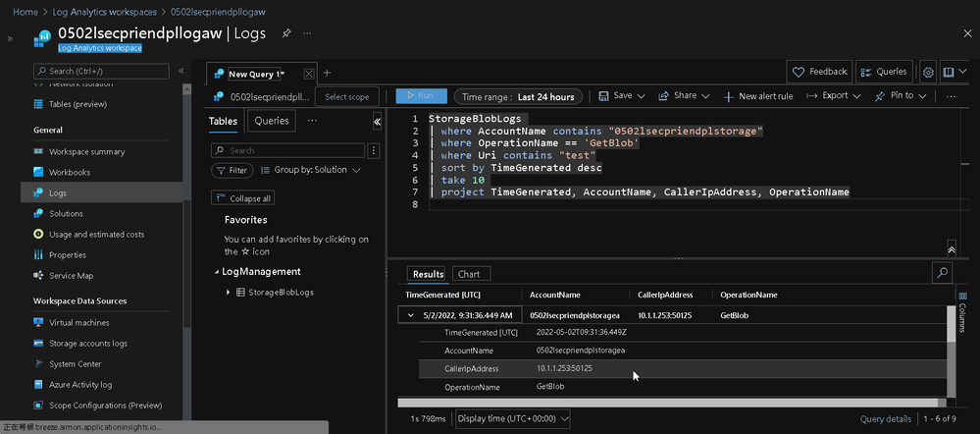Click the Filter button
This screenshot has height=434, width=980.
pos(232,170)
